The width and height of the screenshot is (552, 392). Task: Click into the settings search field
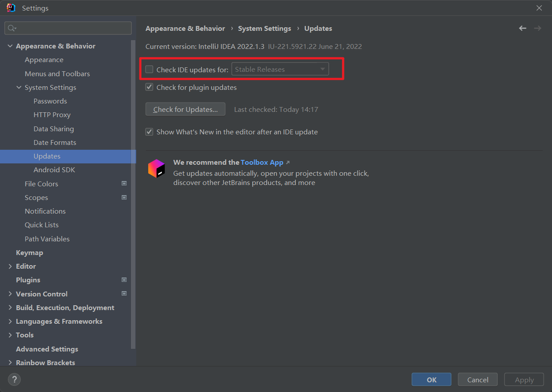click(x=73, y=28)
